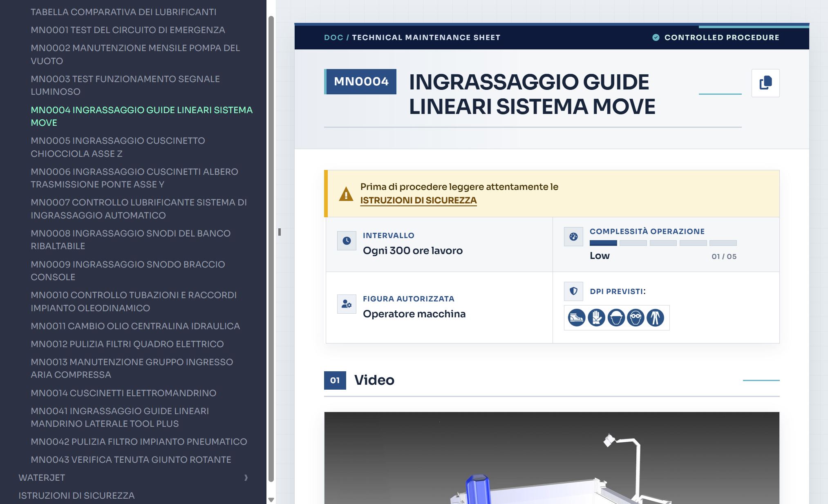Expand the WATERJET sidebar section chevron
Viewport: 828px width, 504px height.
[246, 477]
